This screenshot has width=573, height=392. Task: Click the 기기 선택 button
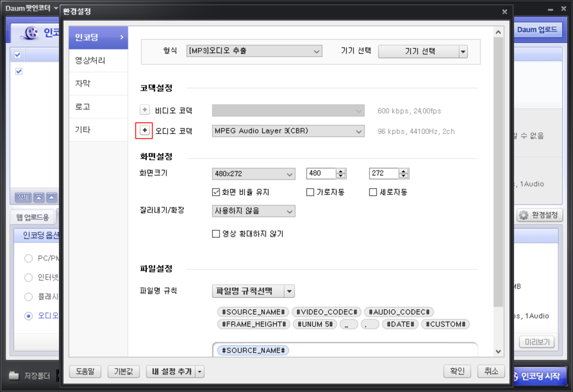click(x=419, y=52)
